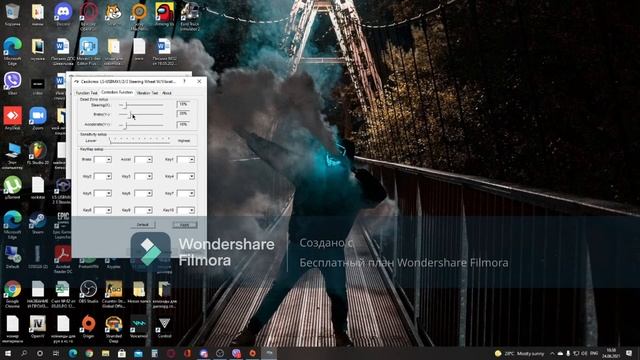Select the Among Us desktop shortcut
The height and width of the screenshot is (360, 640).
164,15
